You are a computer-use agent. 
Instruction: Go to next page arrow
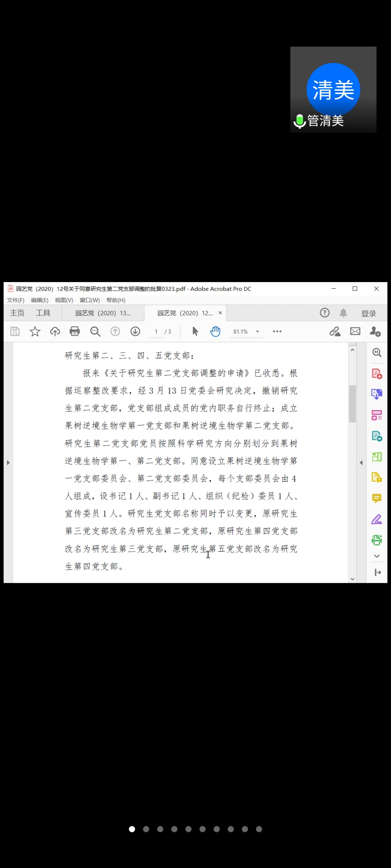pos(135,331)
